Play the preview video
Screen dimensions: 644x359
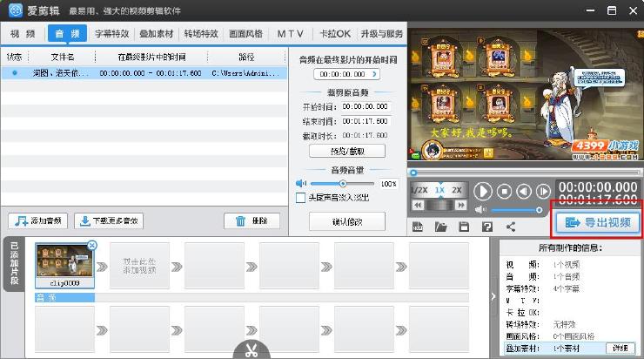[x=483, y=191]
